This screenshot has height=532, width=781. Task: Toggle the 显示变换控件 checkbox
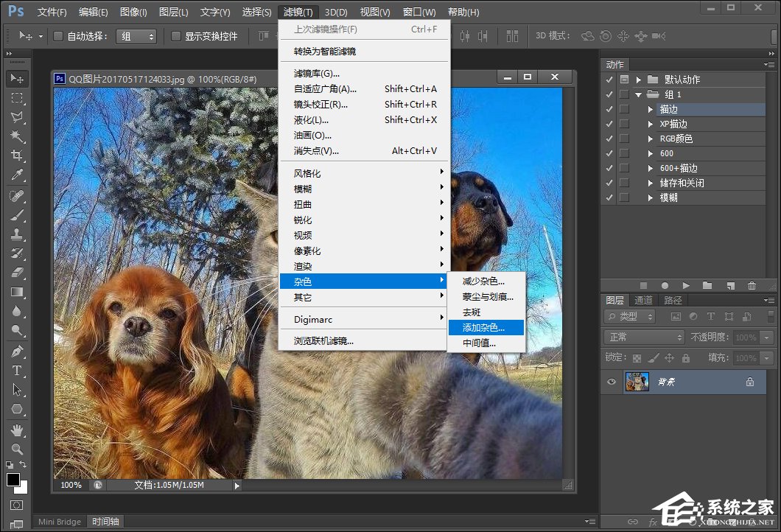click(x=175, y=35)
